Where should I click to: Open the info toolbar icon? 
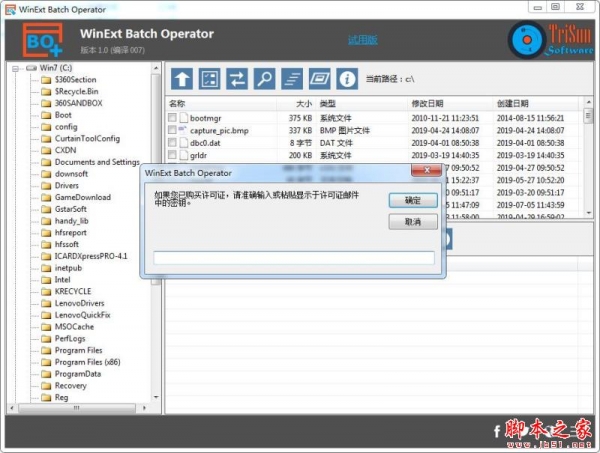point(347,79)
